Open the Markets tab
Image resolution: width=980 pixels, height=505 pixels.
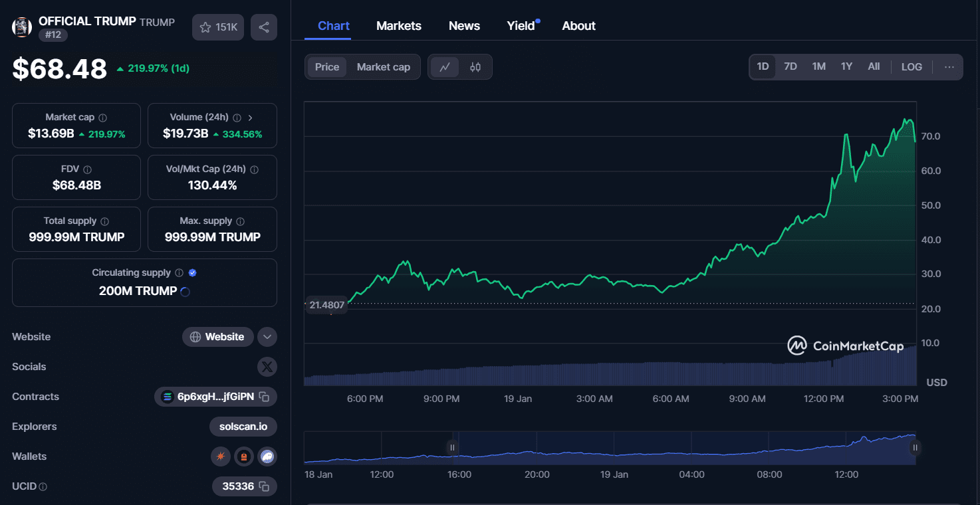[x=399, y=26]
